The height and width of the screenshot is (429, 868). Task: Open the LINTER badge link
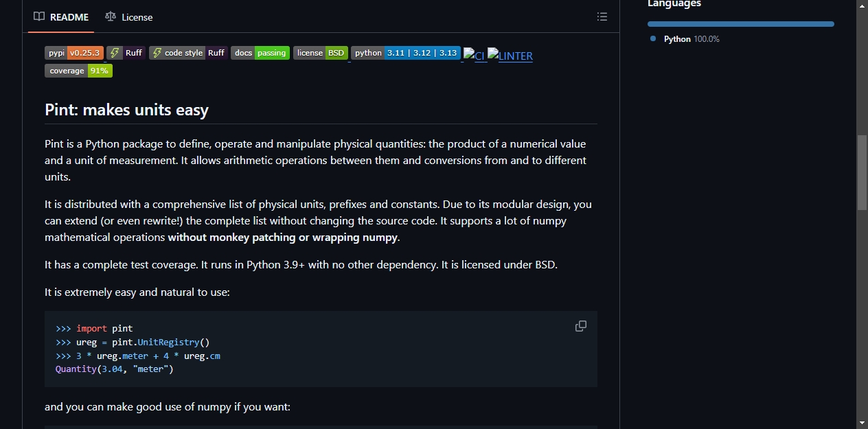[510, 55]
